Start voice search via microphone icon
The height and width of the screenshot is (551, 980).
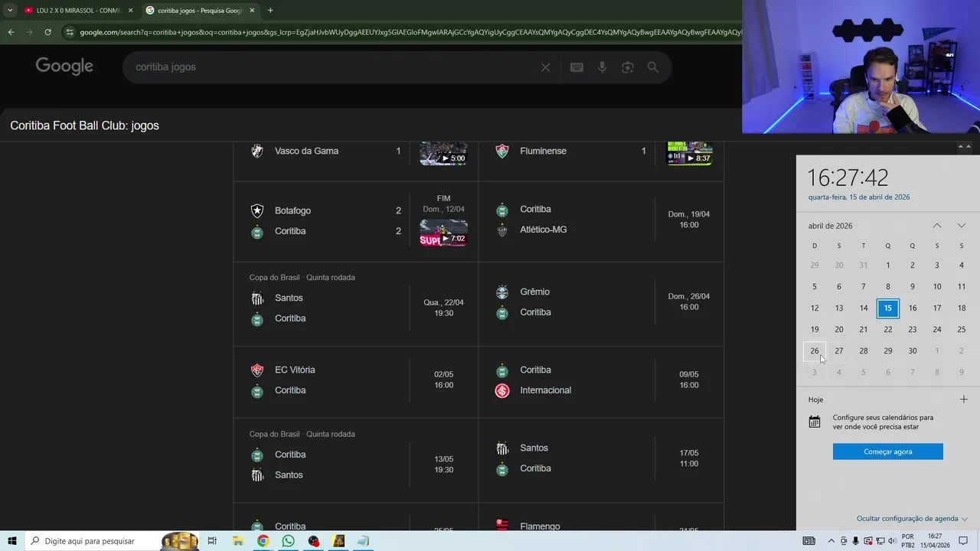pyautogui.click(x=603, y=67)
